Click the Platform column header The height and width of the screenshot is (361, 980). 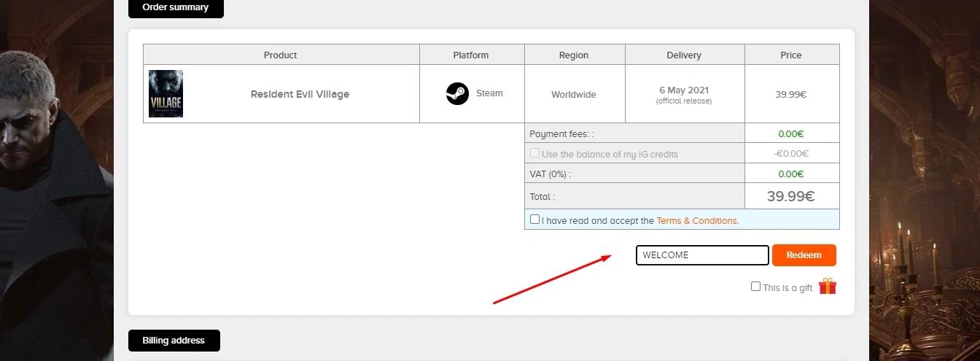pos(471,55)
